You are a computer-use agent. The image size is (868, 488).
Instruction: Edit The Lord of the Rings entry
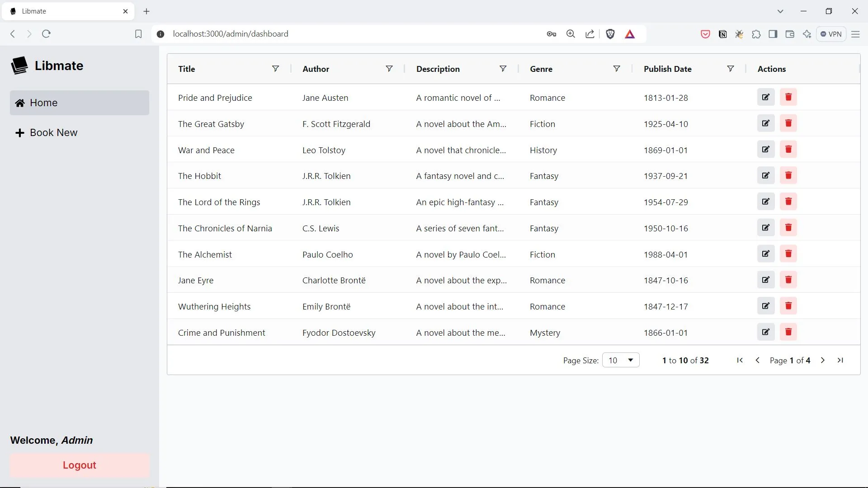(766, 202)
